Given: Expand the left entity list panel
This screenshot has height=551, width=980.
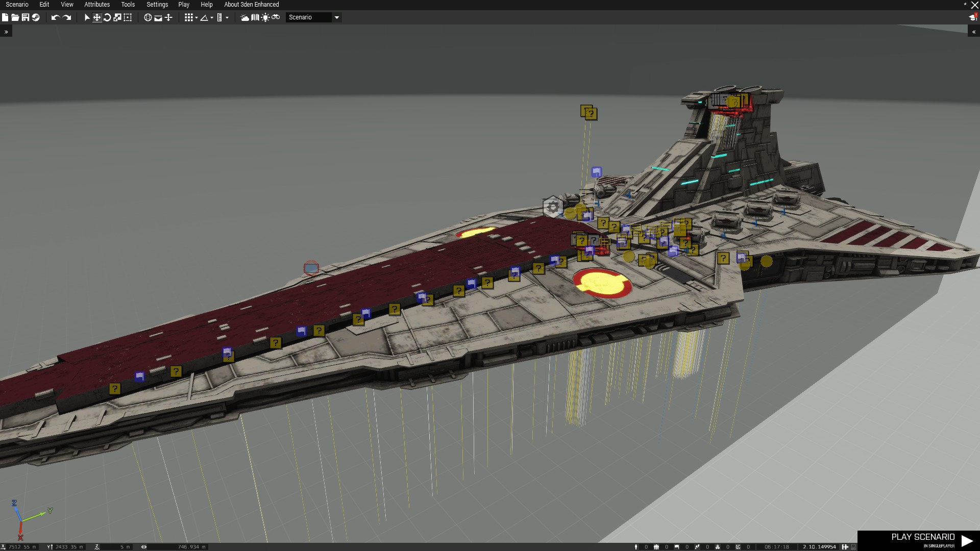Looking at the screenshot, I should (6, 32).
